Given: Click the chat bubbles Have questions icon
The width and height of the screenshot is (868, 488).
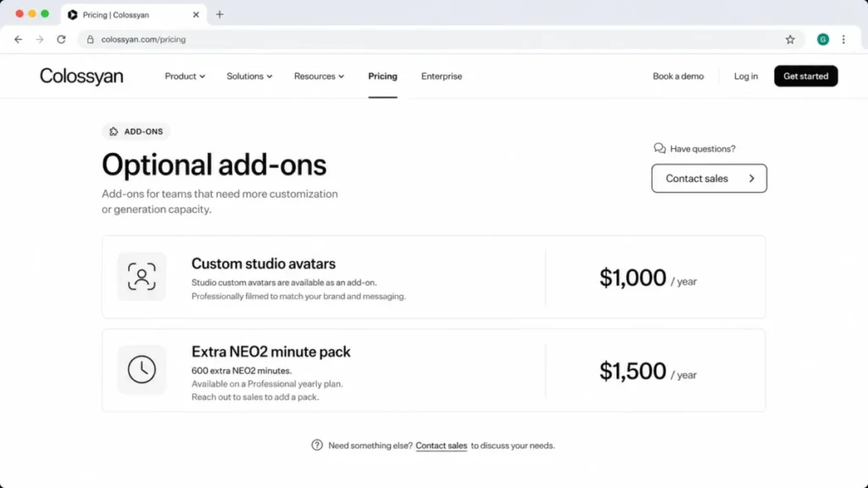Looking at the screenshot, I should pos(659,148).
